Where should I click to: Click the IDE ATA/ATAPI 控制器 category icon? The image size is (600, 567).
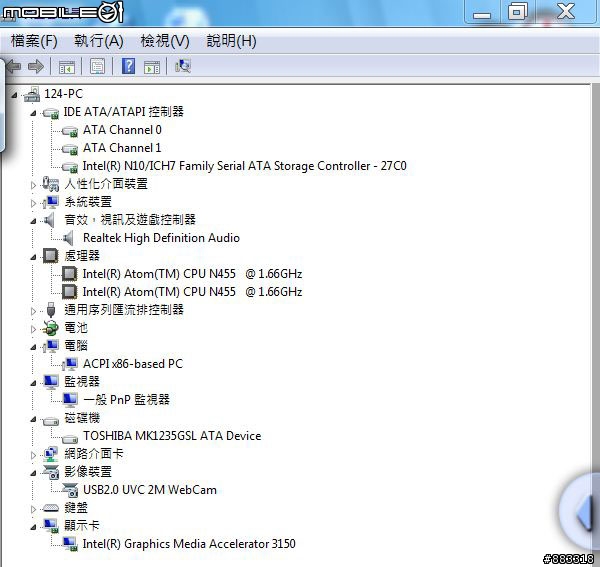click(51, 112)
